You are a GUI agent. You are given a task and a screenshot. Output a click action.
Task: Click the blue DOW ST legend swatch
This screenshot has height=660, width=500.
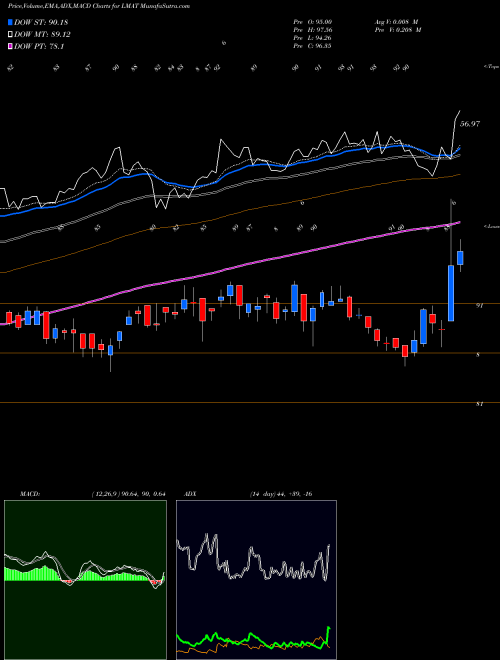click(11, 22)
